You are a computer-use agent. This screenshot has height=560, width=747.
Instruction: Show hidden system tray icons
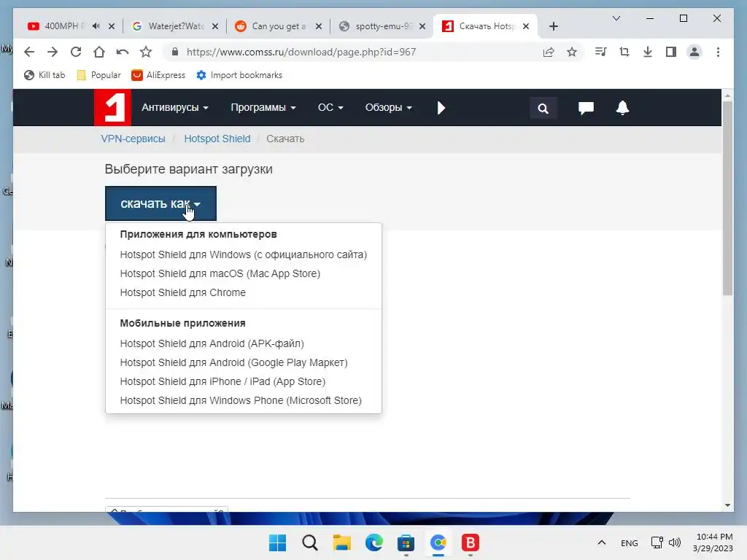(602, 542)
